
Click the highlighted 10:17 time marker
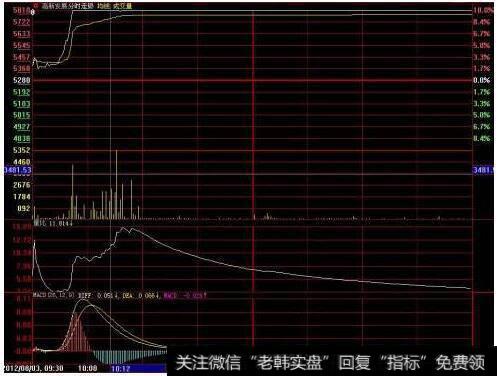pos(120,369)
